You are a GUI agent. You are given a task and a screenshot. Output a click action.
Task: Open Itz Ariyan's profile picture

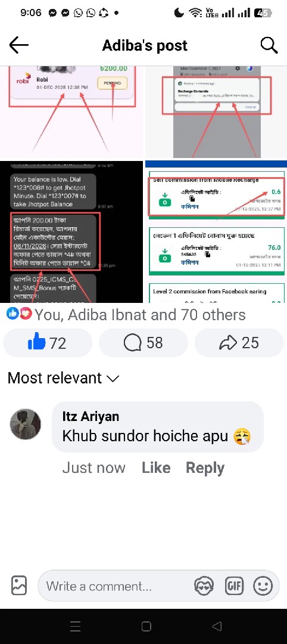[26, 424]
